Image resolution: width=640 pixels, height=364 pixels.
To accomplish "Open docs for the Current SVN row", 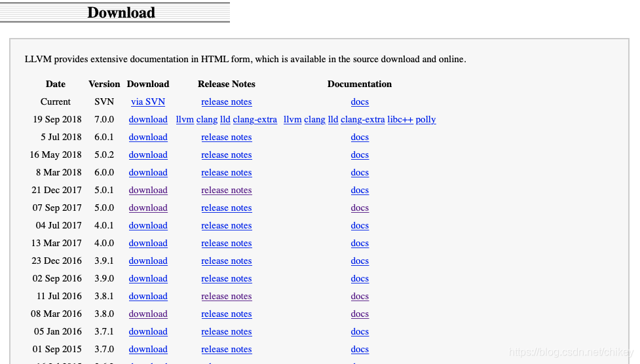I will pos(360,101).
